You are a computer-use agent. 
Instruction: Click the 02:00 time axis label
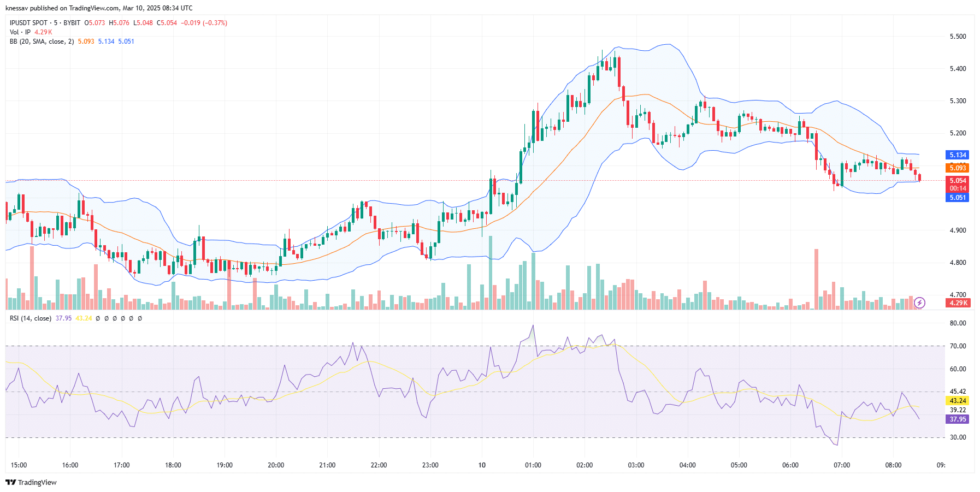pyautogui.click(x=585, y=465)
